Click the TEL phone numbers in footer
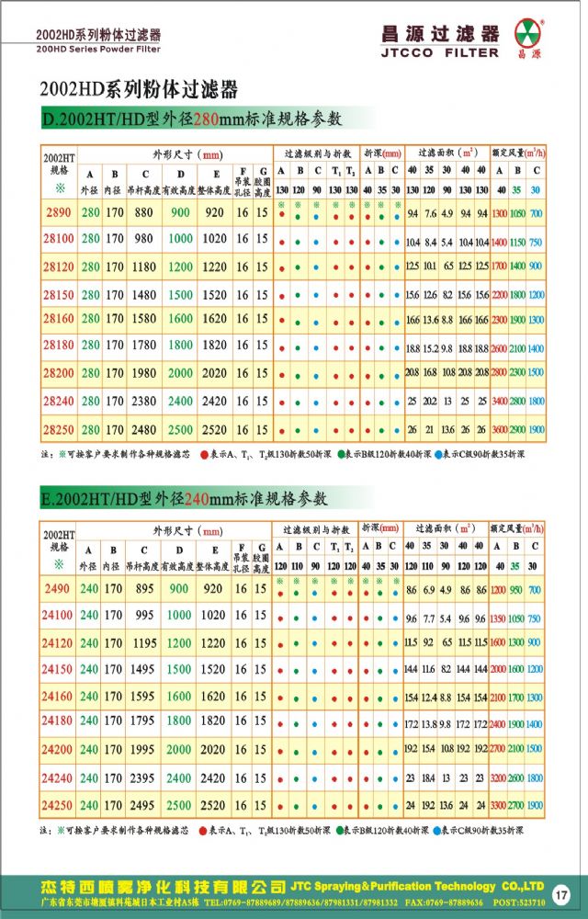The width and height of the screenshot is (588, 919). (x=301, y=902)
